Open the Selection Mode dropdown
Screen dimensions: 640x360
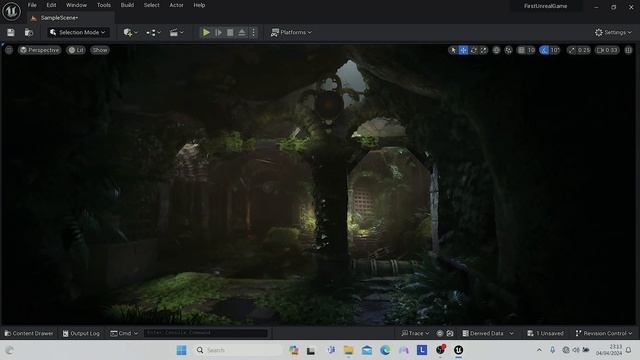[x=78, y=32]
